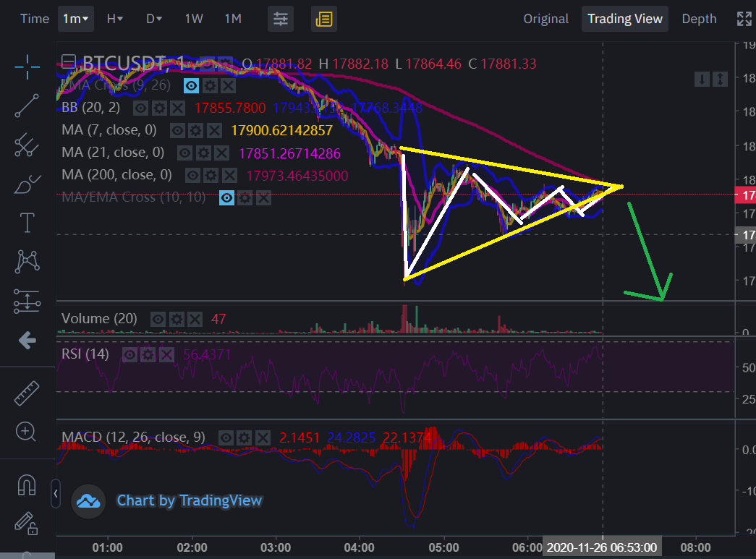Select the zoom in magnifier tool
The width and height of the screenshot is (756, 559).
point(26,432)
